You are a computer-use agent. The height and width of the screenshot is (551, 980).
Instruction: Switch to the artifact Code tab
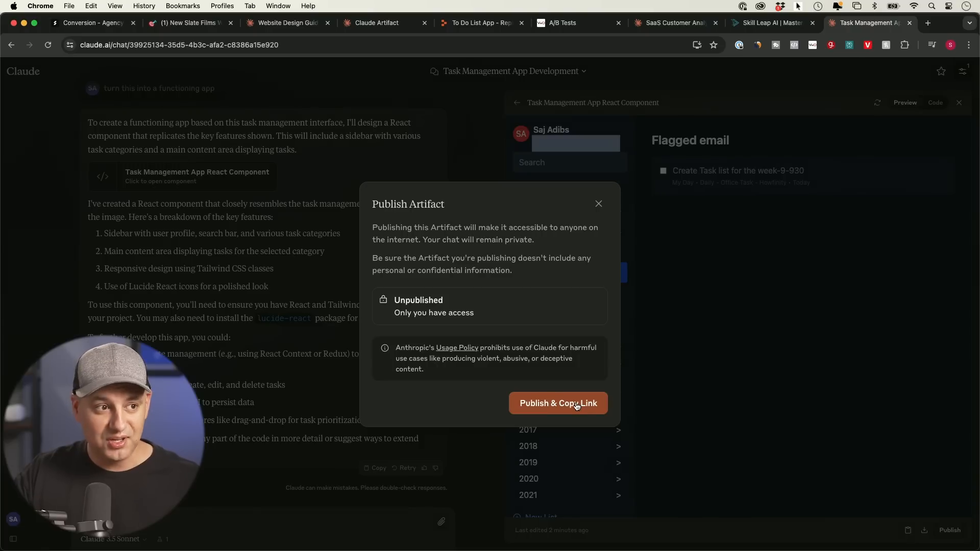[935, 103]
